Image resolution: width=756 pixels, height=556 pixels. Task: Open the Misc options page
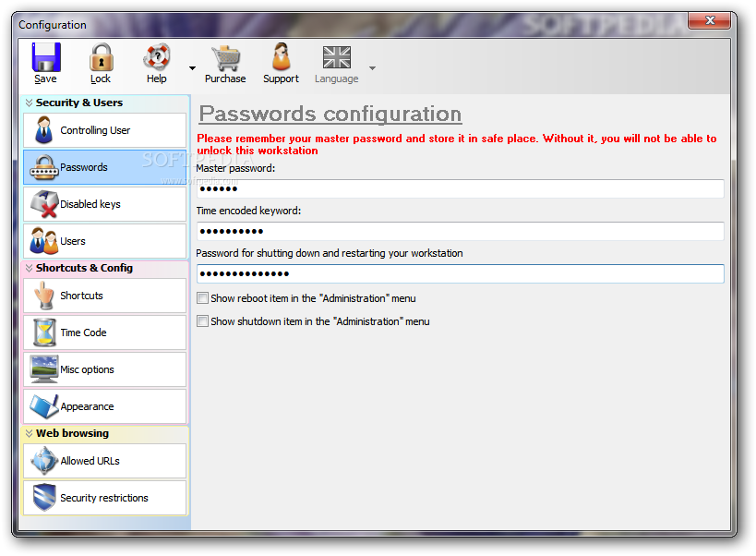click(104, 369)
